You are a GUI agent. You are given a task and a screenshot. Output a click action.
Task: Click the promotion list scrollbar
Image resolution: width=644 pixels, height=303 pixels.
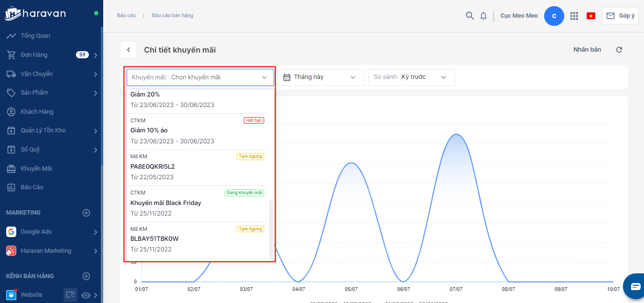[271, 228]
